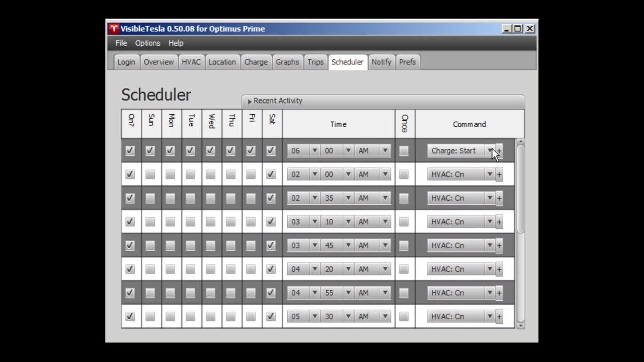The height and width of the screenshot is (362, 644).
Task: Click the schedule list scrollbar's up arrow
Action: [x=520, y=142]
